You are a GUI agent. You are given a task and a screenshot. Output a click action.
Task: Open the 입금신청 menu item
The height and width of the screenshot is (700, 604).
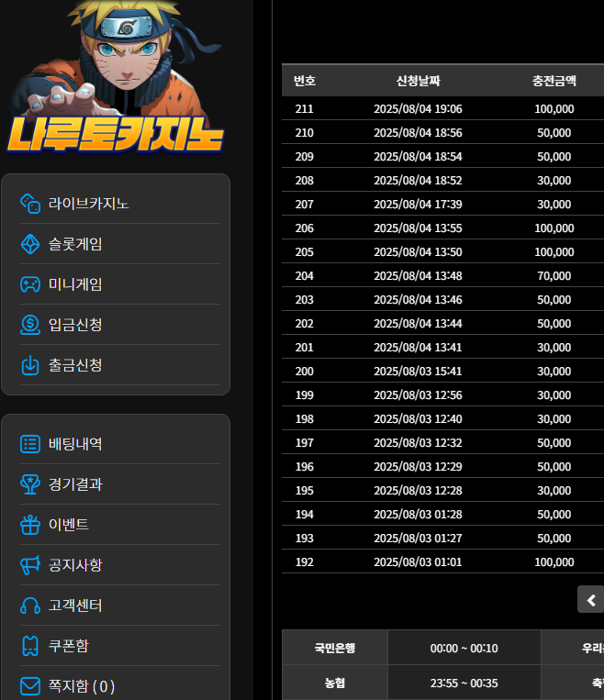pos(75,325)
